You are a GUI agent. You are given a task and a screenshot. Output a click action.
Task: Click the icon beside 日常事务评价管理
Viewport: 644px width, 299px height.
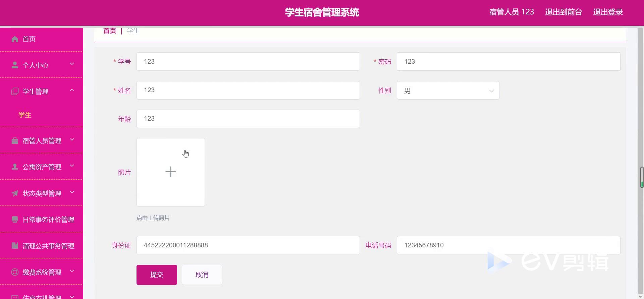(x=15, y=220)
